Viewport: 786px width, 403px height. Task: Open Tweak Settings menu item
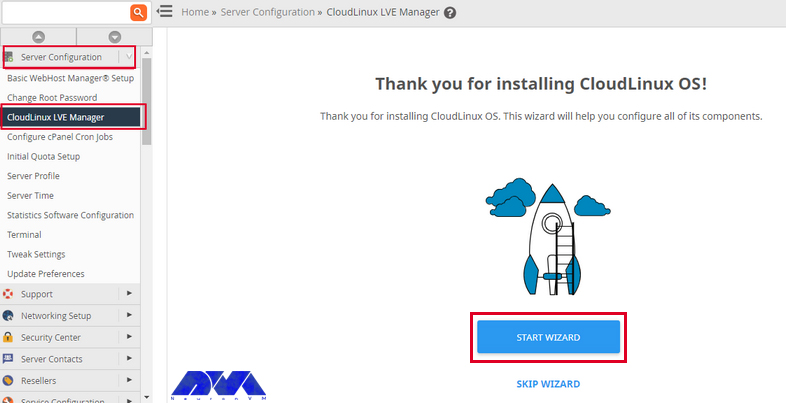36,254
